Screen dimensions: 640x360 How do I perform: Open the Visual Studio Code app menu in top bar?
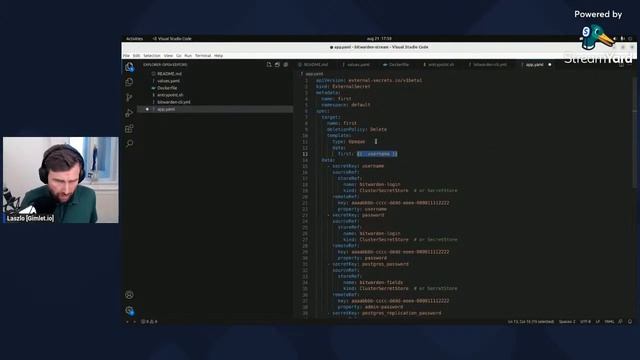coord(172,39)
